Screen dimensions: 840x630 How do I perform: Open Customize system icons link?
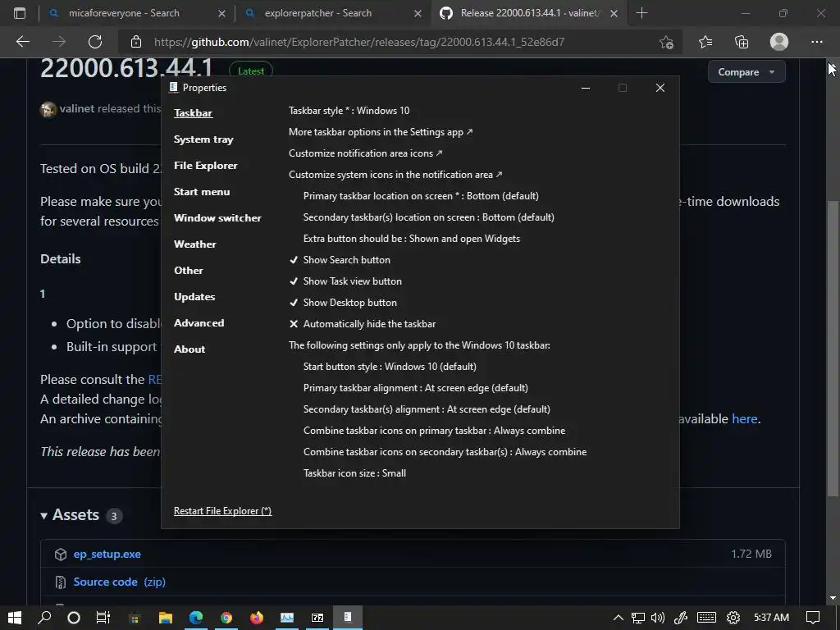(395, 175)
